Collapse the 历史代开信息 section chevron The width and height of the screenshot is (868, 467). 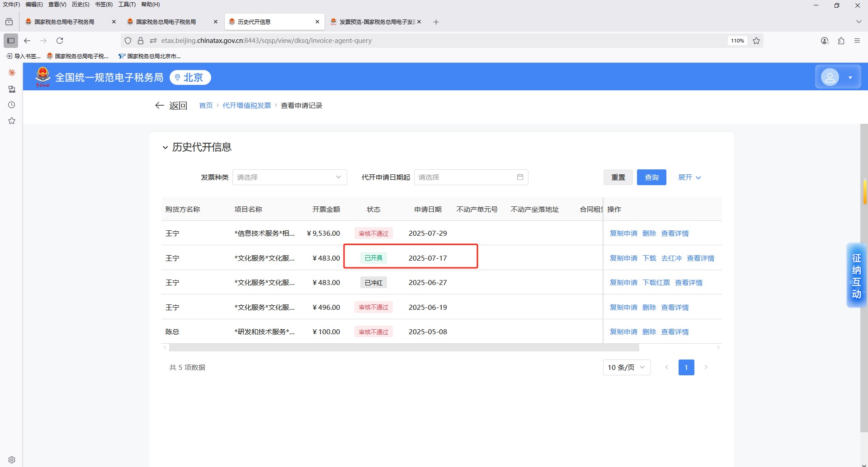(x=165, y=147)
